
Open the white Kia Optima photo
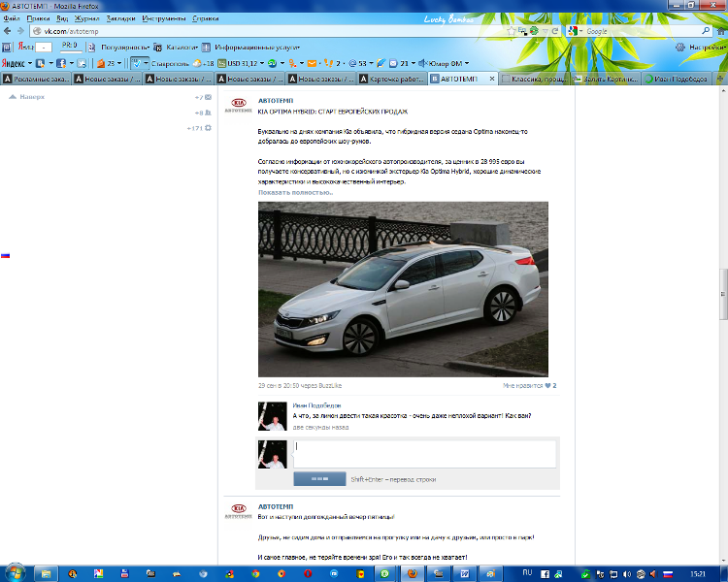click(403, 289)
